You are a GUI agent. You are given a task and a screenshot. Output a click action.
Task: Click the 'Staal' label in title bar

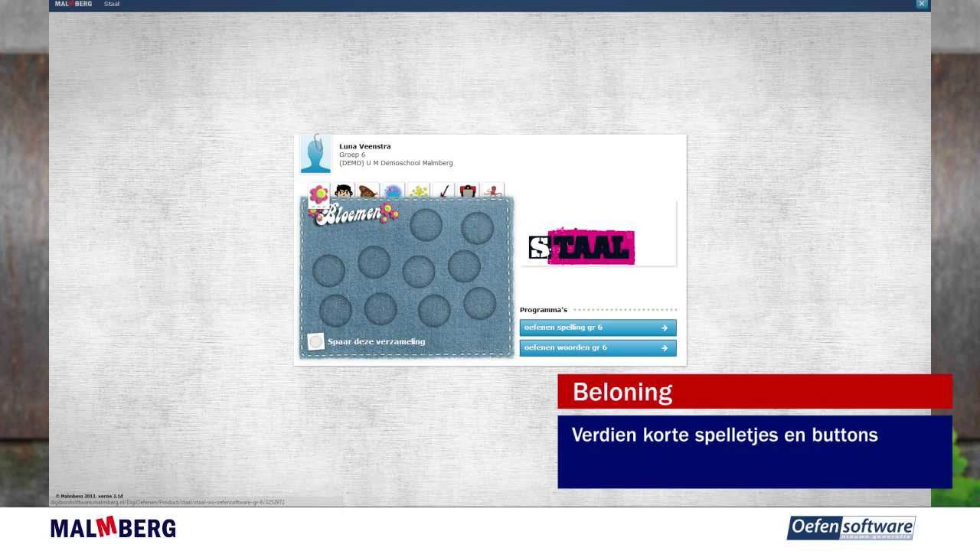click(112, 4)
